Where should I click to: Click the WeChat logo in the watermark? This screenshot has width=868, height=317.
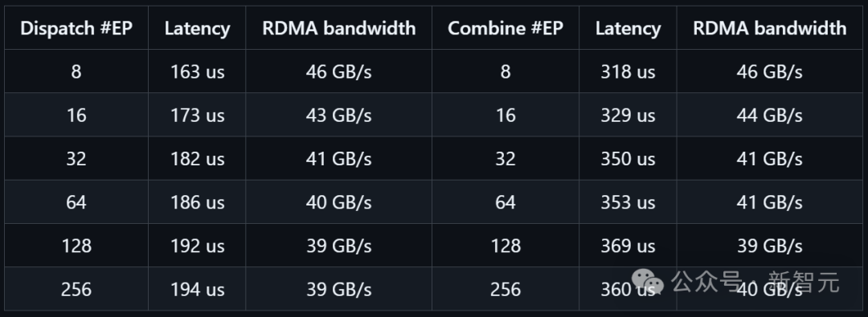click(649, 282)
